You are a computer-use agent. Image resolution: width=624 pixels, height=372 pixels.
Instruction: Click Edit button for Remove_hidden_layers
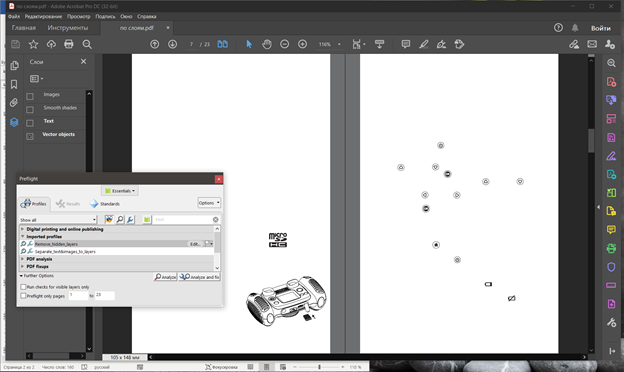pos(195,244)
